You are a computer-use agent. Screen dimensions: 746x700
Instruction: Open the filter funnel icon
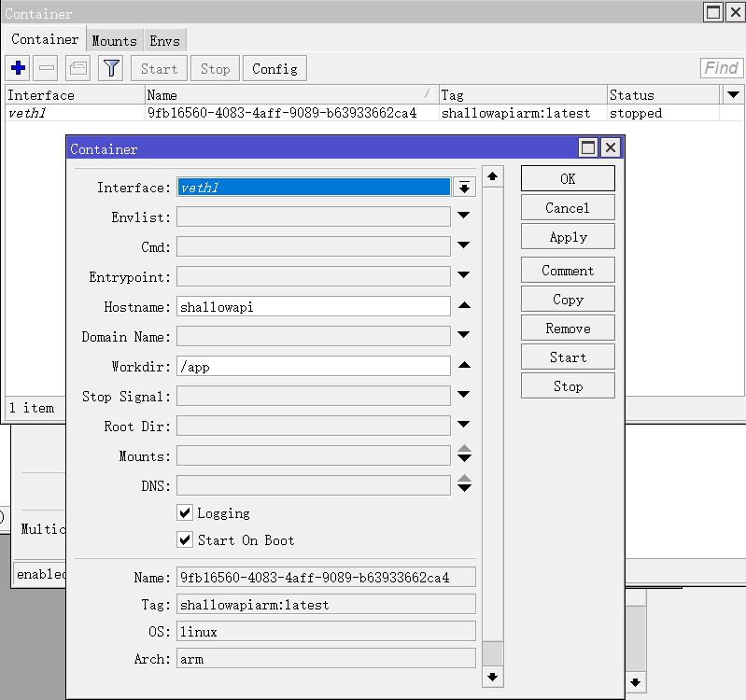tap(111, 68)
